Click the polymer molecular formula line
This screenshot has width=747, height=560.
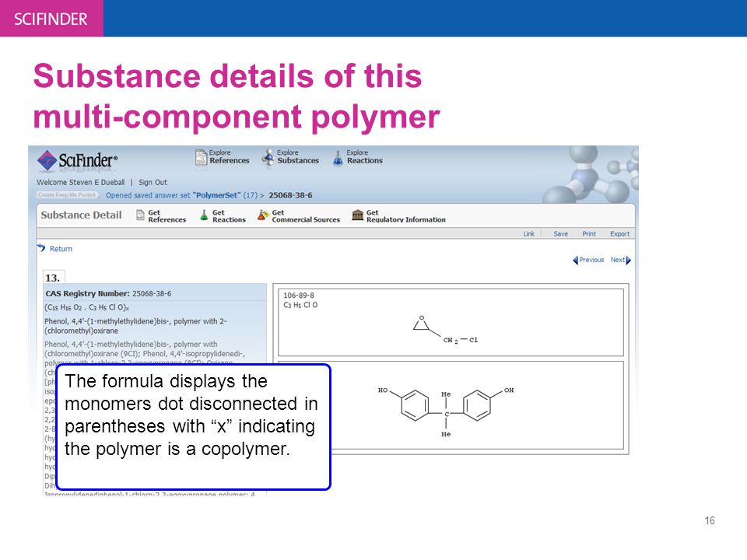86,308
